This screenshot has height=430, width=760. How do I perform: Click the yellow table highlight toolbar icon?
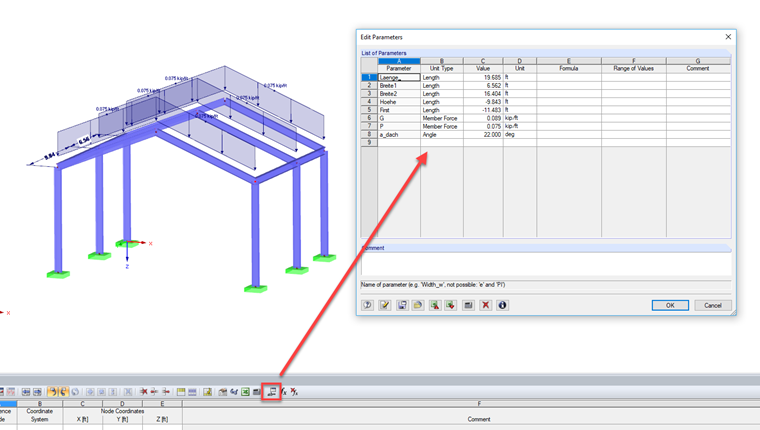[x=181, y=392]
